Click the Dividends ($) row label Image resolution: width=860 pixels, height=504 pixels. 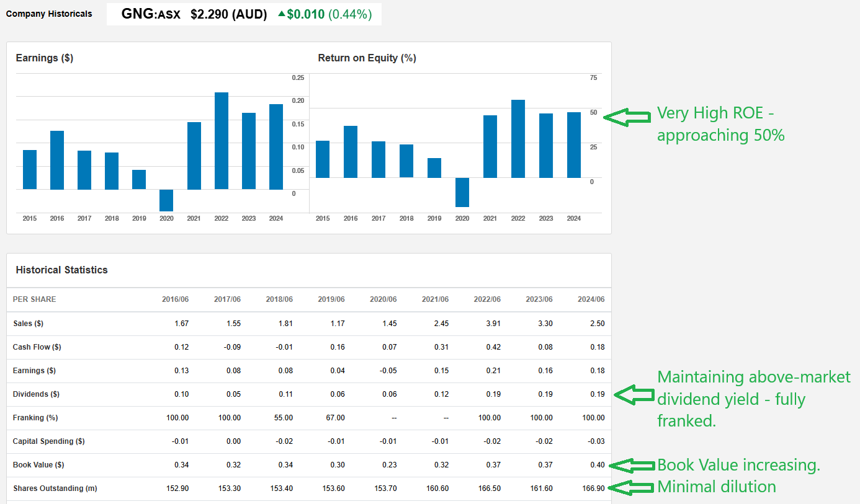pyautogui.click(x=36, y=394)
